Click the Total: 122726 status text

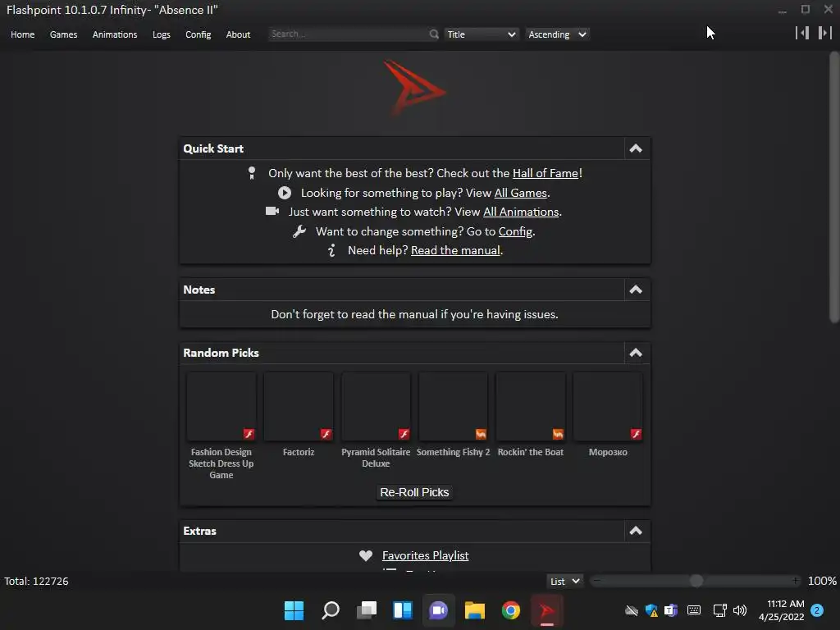tap(36, 582)
